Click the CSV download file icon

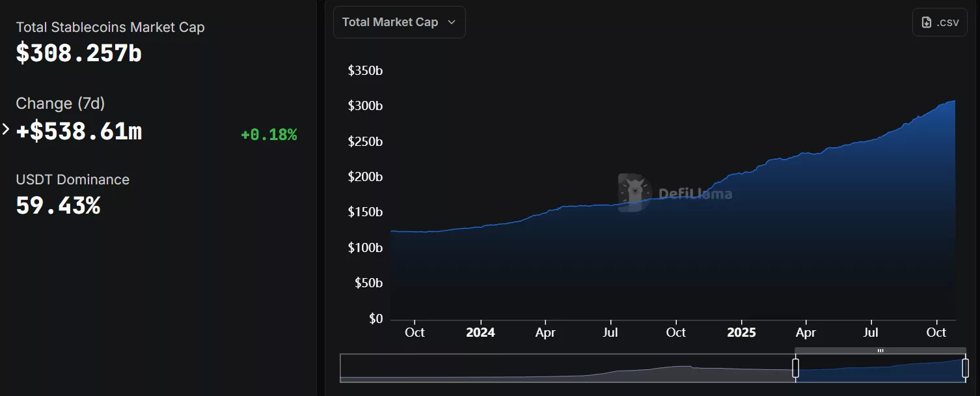pyautogui.click(x=927, y=22)
